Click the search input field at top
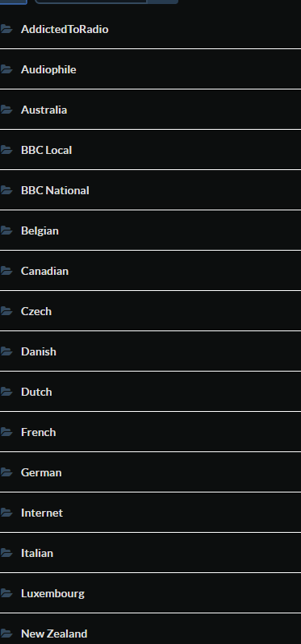The width and height of the screenshot is (301, 644). [91, 2]
